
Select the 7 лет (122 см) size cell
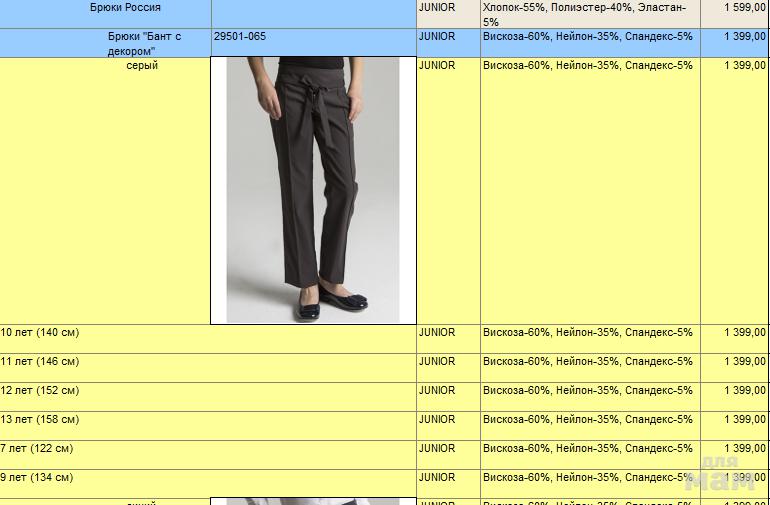coord(37,449)
